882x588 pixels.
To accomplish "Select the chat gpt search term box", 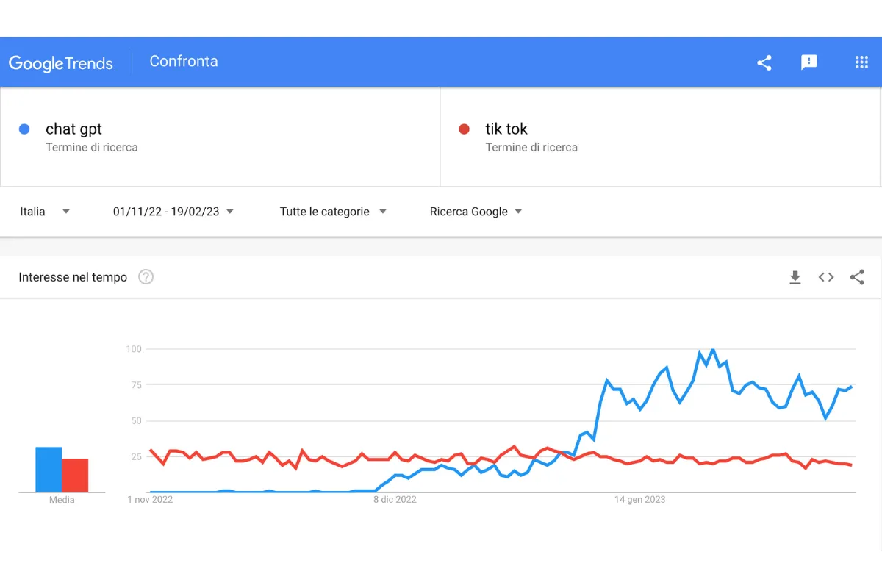I will [220, 137].
